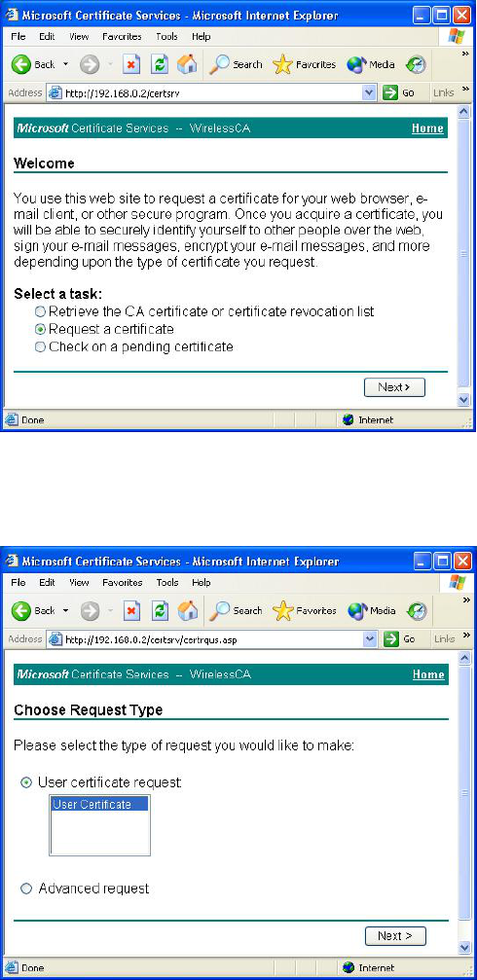Open the Tools menu in top browser window
Screen dimensions: 477x980
[x=166, y=37]
